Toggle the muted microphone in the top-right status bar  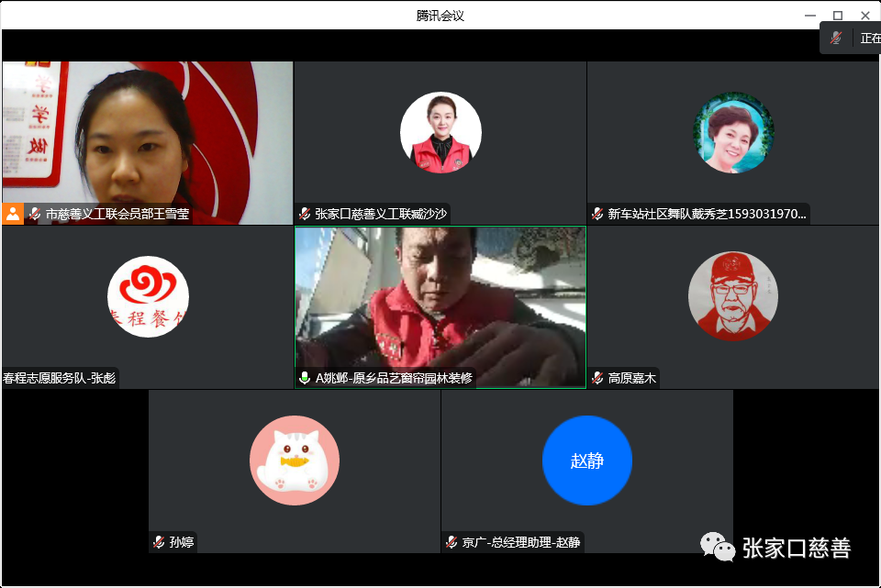coord(836,39)
